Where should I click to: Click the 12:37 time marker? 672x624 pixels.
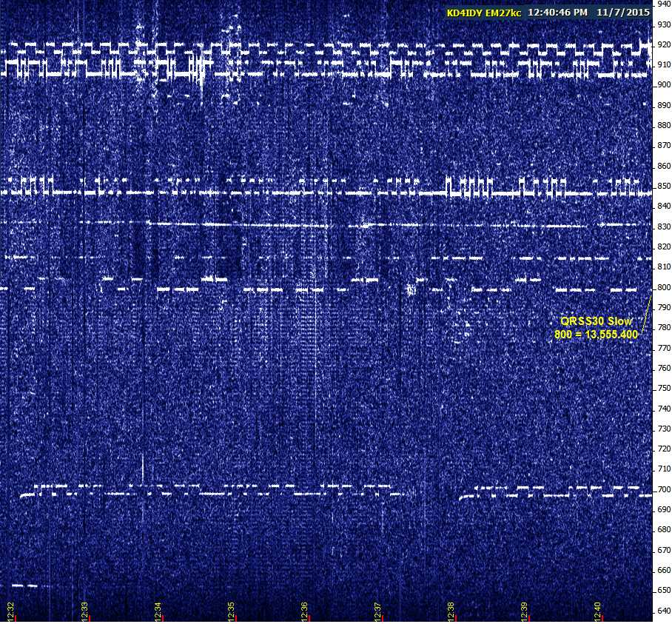pyautogui.click(x=377, y=611)
